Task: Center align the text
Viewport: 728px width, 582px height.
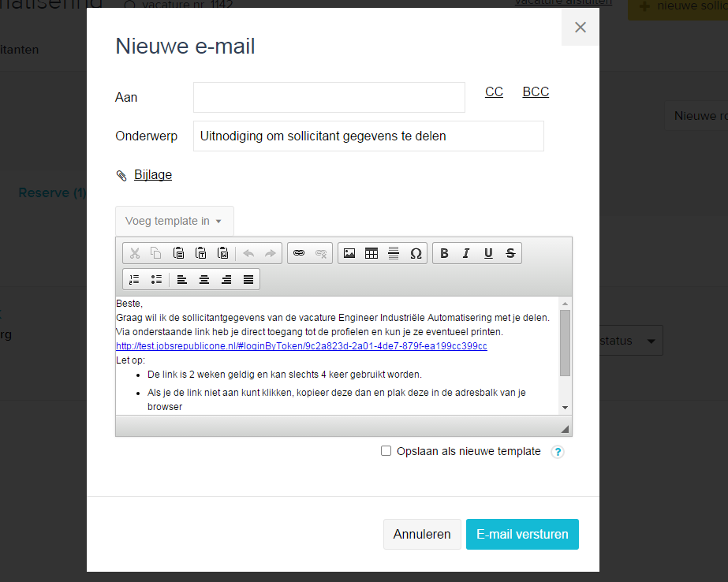Action: point(204,279)
